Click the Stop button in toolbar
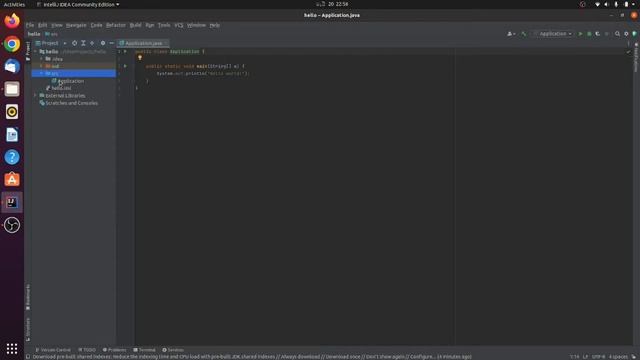The height and width of the screenshot is (360, 640). click(x=607, y=34)
